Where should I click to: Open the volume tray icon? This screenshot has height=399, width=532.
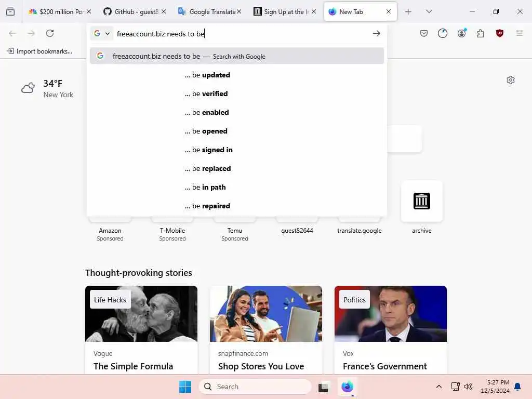coord(468,387)
